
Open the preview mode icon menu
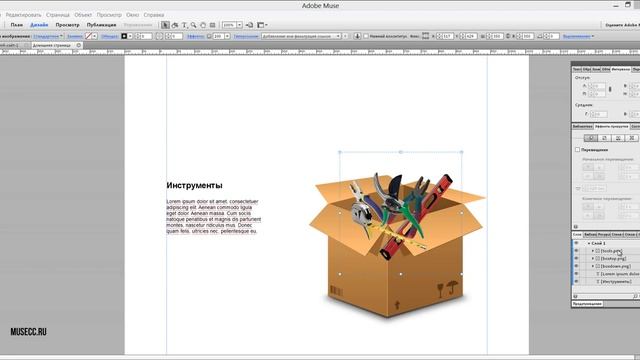(x=262, y=25)
